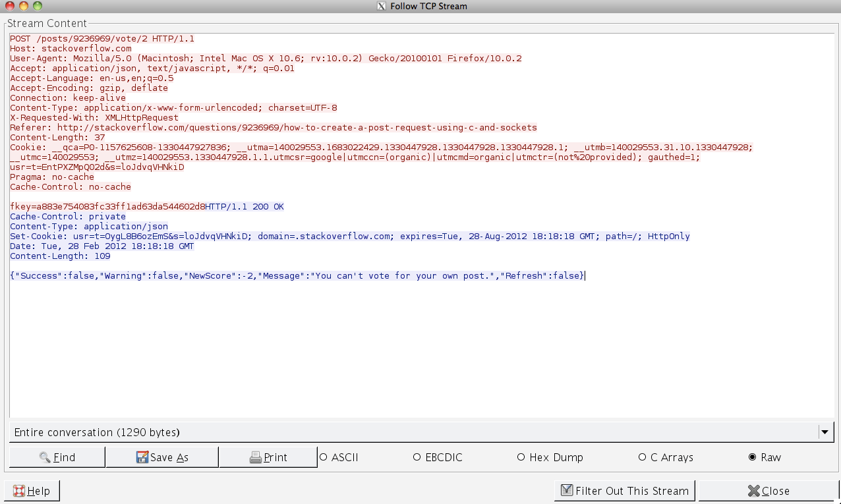Click the X11 icon in title bar
Screen dimensions: 841x504
tap(381, 6)
